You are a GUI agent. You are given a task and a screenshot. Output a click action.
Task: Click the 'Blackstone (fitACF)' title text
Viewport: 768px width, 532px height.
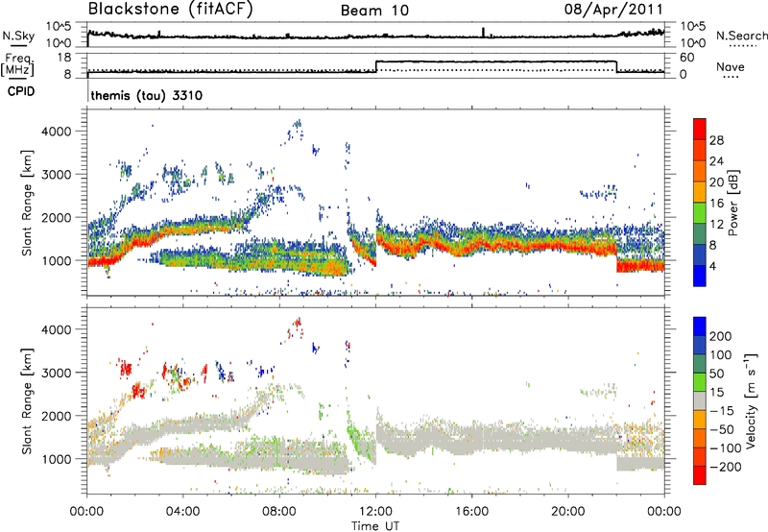171,9
